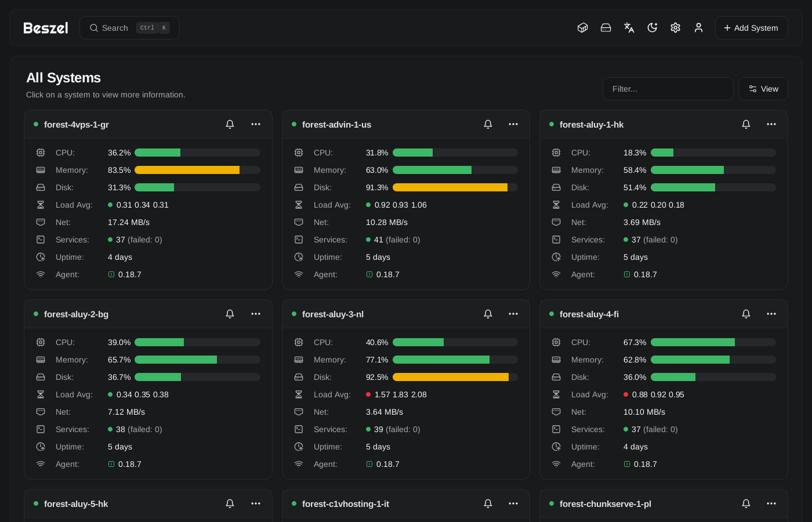812x522 pixels.
Task: Open the three-dot menu for forest-aluy-4-fi
Action: point(771,314)
